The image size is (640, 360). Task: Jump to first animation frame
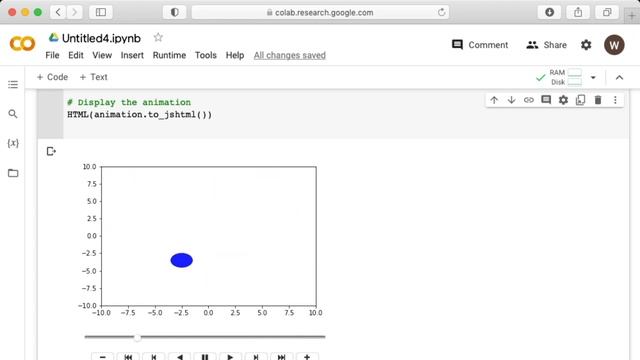(128, 357)
